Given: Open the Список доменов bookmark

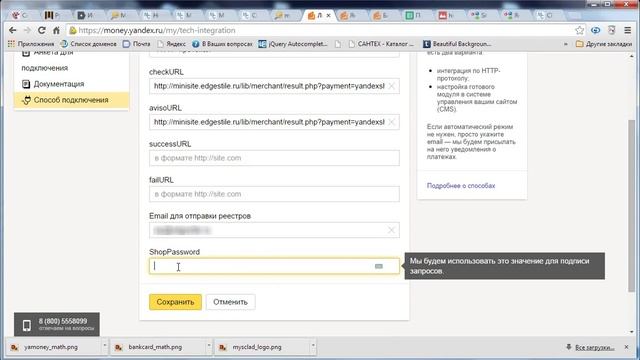Looking at the screenshot, I should (88, 44).
